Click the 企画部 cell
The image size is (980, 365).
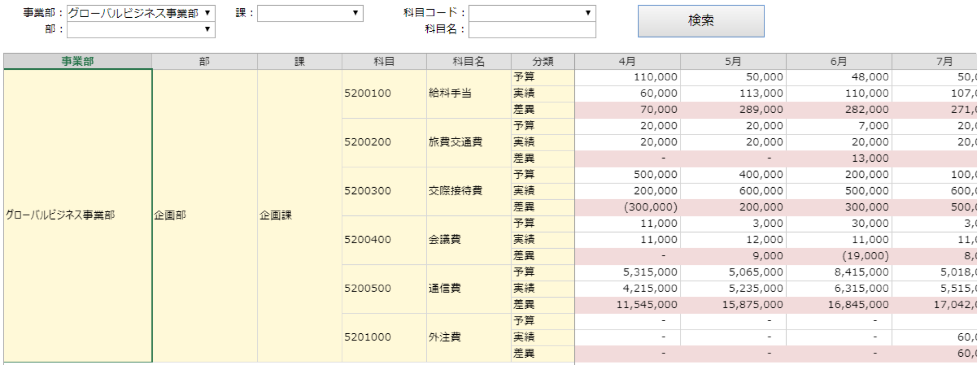204,215
